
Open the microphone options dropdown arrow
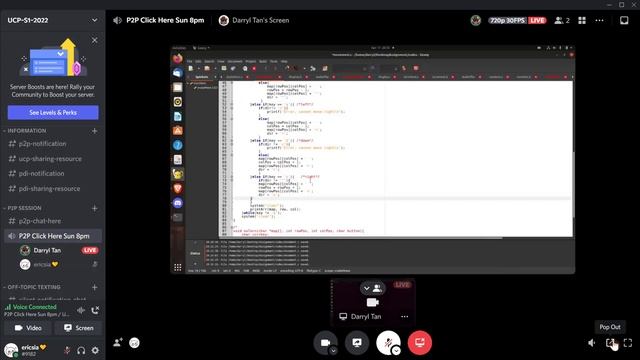click(x=396, y=351)
